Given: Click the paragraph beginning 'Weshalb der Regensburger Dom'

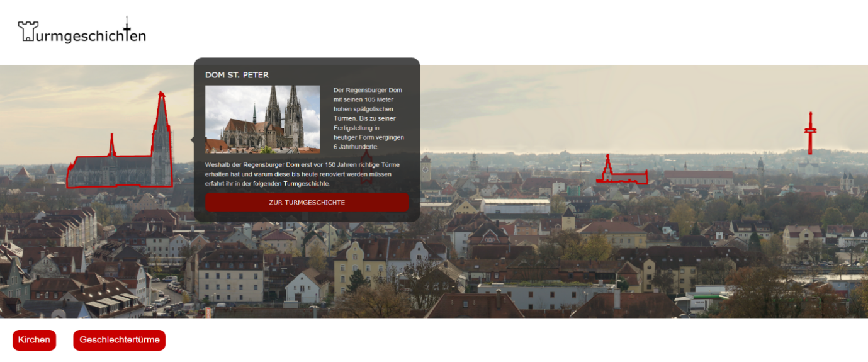Looking at the screenshot, I should [302, 174].
